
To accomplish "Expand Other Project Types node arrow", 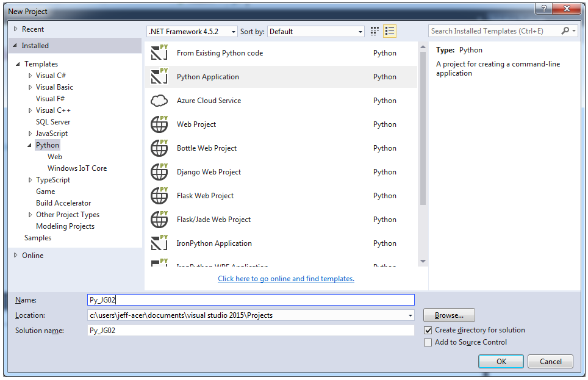I will pos(30,215).
